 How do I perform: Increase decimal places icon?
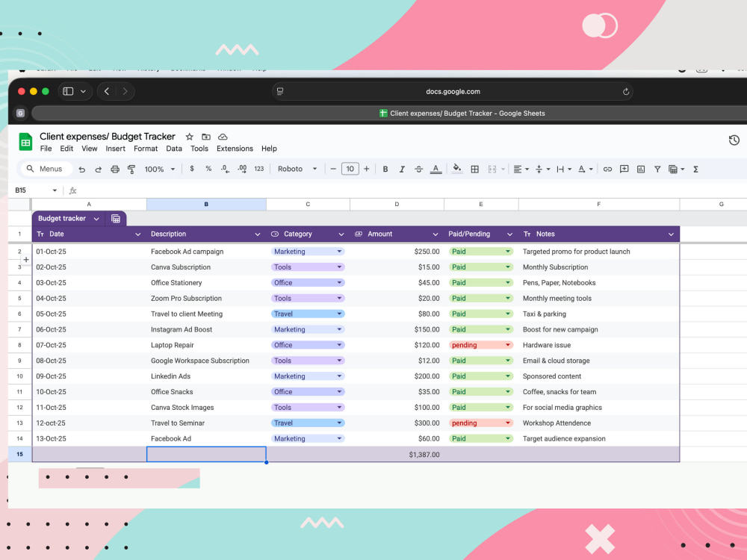pyautogui.click(x=242, y=169)
